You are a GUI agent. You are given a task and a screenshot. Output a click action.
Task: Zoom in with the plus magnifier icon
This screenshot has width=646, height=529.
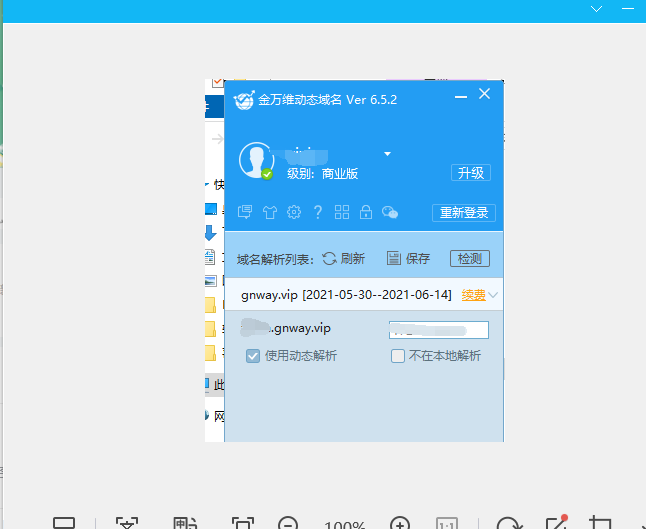coord(400,523)
